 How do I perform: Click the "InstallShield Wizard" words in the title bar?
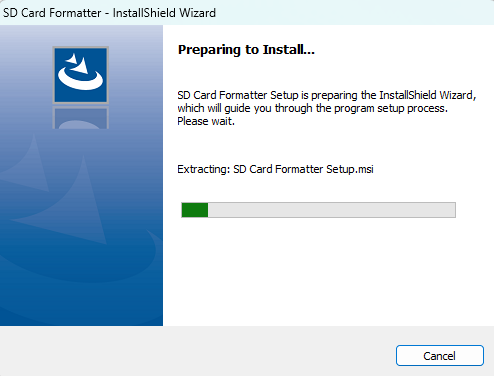164,13
